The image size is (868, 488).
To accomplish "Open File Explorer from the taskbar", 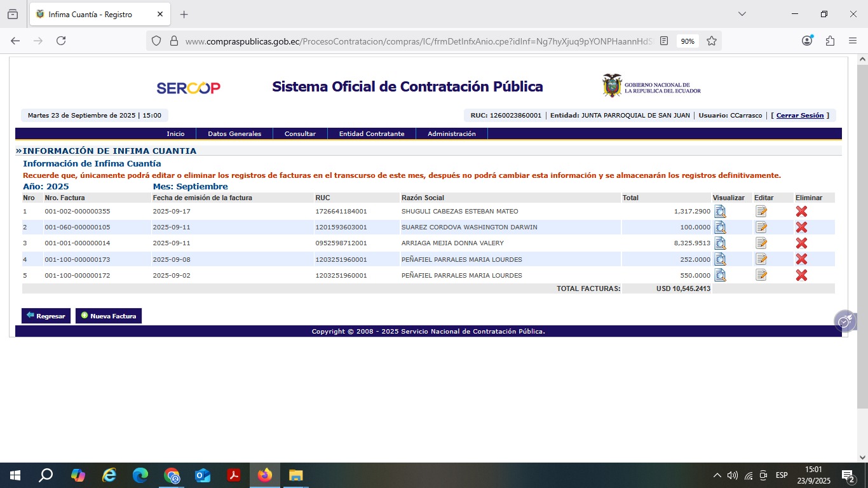I will (295, 475).
